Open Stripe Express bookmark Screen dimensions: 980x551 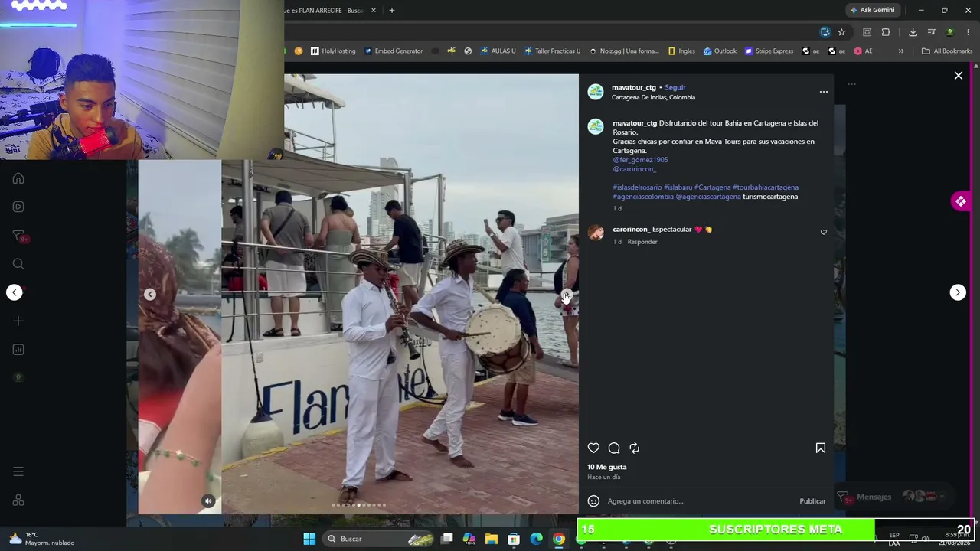[769, 51]
